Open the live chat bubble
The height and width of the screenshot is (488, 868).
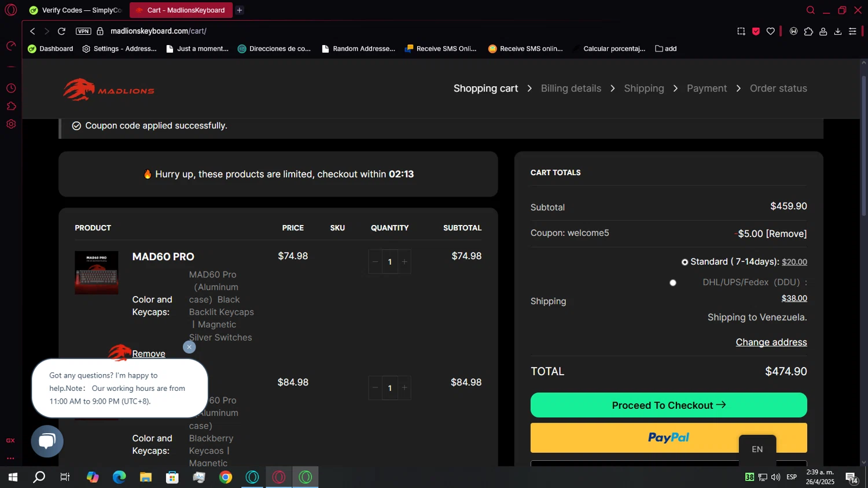point(47,441)
